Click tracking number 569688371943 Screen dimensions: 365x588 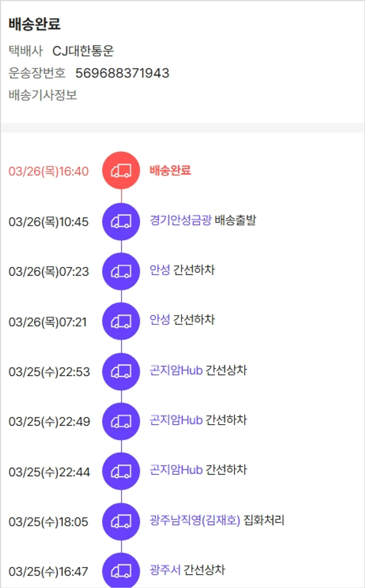[122, 73]
